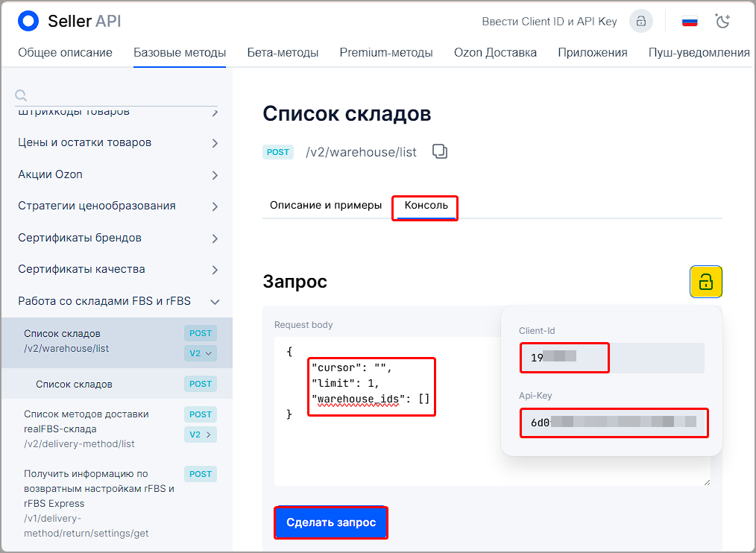Screen dimensions: 756x553
Task: Click into the Api-Key input field
Action: [x=613, y=423]
